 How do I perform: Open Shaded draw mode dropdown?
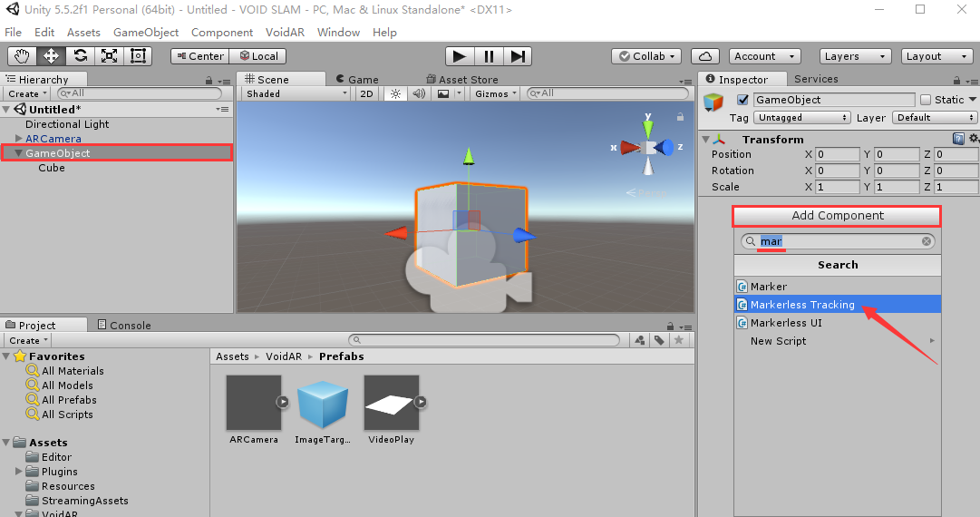296,93
